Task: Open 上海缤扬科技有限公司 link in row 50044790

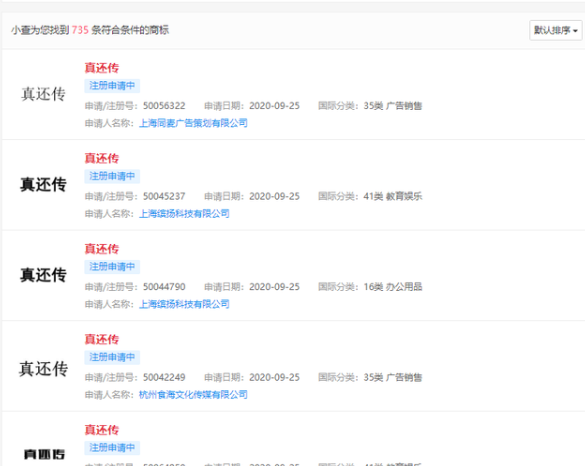Action: [x=184, y=304]
